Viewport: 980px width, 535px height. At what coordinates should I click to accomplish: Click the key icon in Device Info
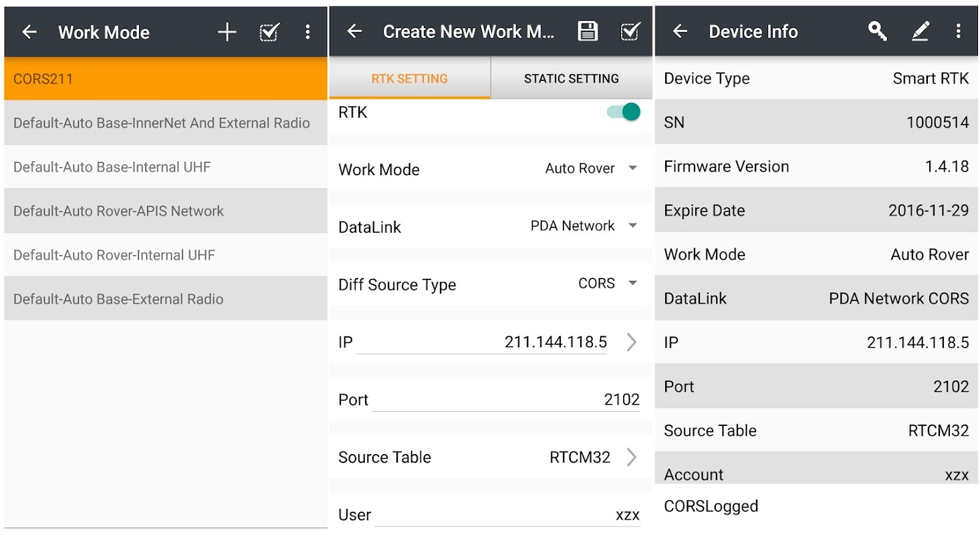pos(877,31)
